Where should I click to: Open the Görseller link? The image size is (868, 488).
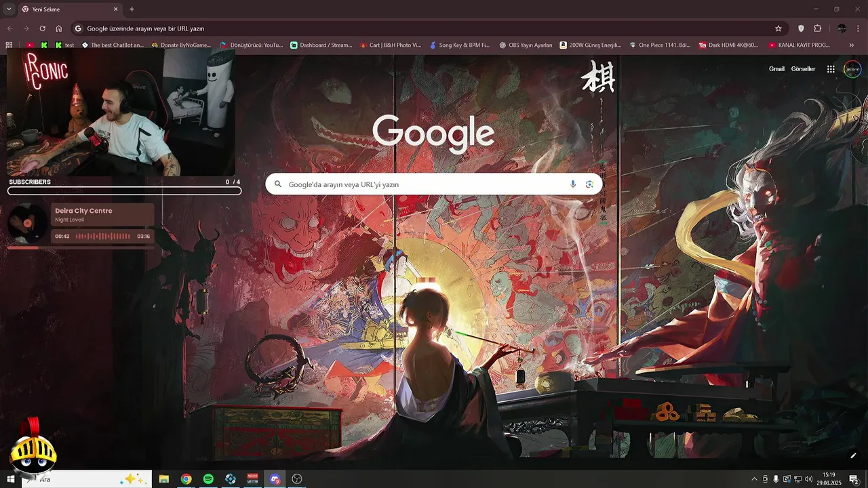(803, 69)
